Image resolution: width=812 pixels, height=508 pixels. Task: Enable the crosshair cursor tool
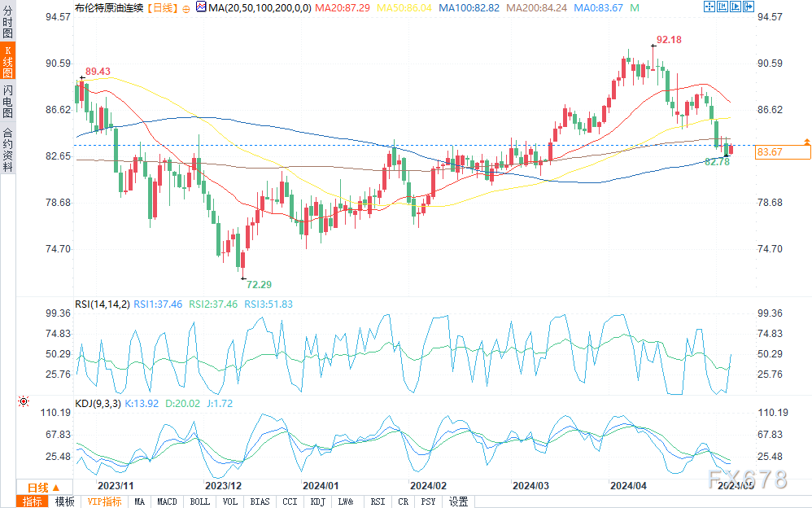coord(709,7)
